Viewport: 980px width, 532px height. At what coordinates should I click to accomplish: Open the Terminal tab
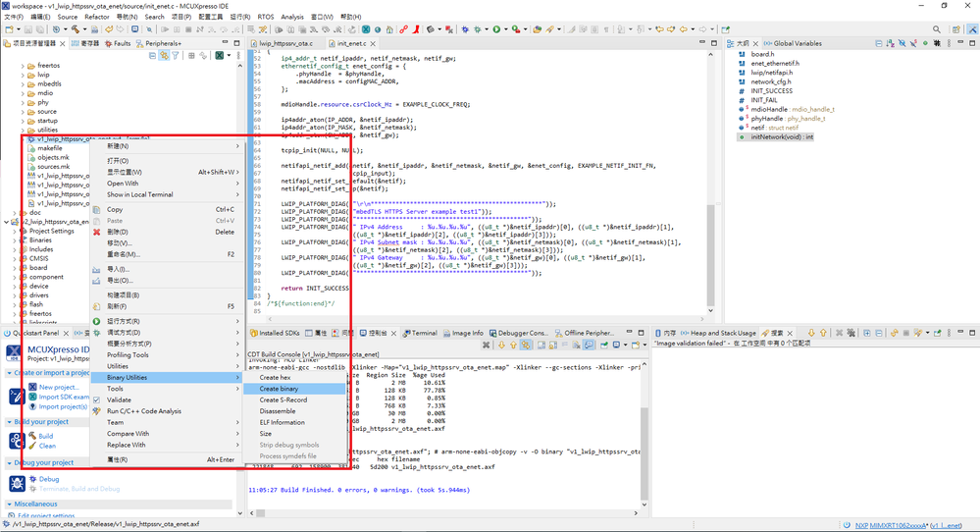[x=420, y=333]
